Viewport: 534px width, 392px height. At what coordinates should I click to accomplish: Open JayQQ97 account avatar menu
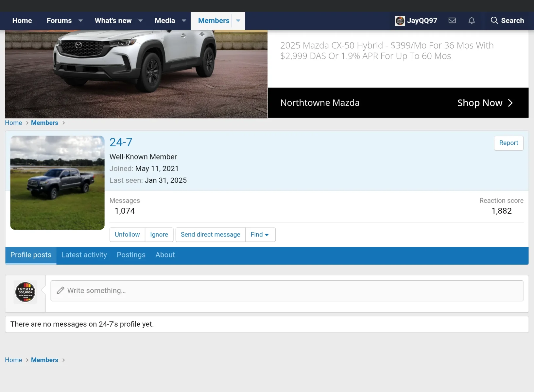pyautogui.click(x=416, y=21)
